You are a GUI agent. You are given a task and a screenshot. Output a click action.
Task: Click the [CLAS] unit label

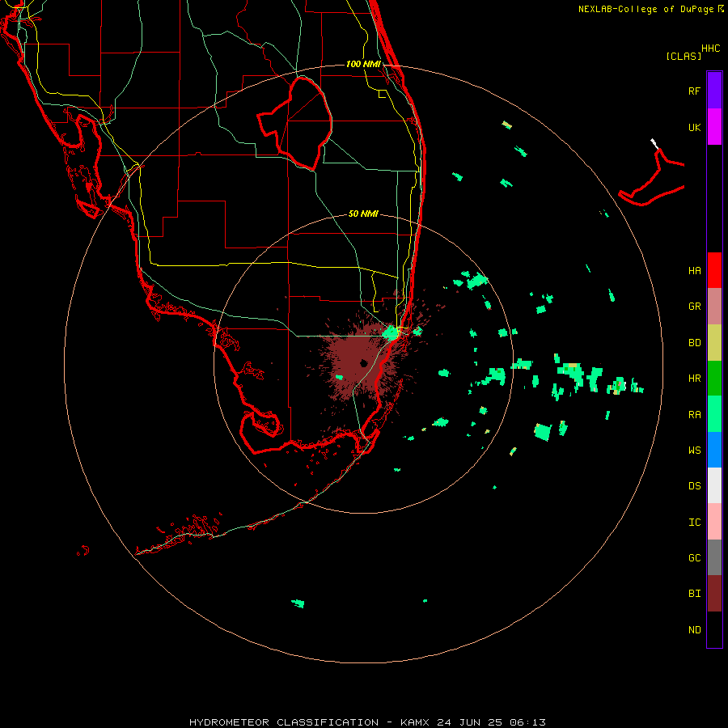(684, 56)
